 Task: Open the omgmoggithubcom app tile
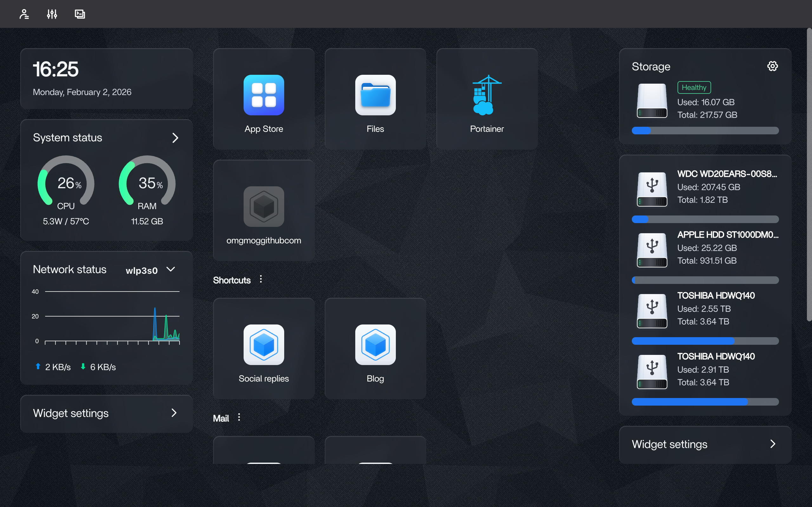(x=264, y=211)
